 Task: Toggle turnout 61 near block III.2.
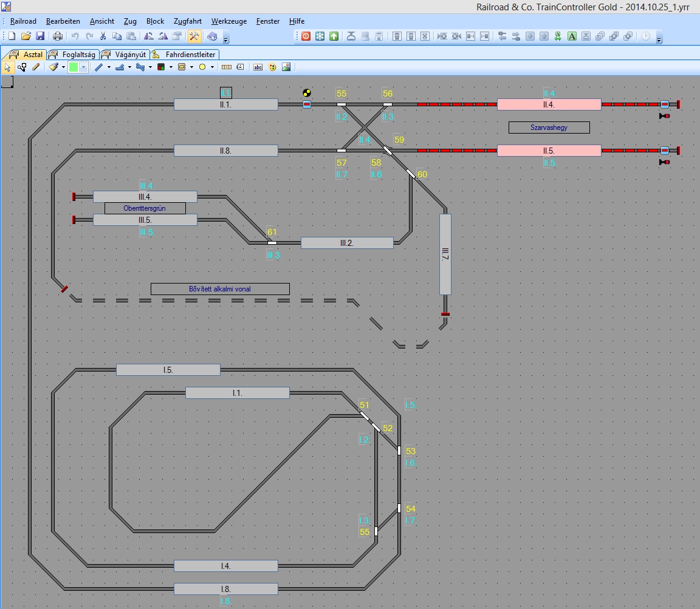[x=272, y=243]
